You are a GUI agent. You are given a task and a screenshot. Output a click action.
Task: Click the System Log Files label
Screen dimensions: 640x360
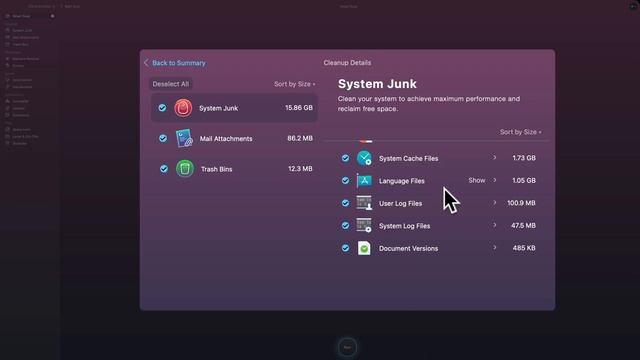point(404,226)
